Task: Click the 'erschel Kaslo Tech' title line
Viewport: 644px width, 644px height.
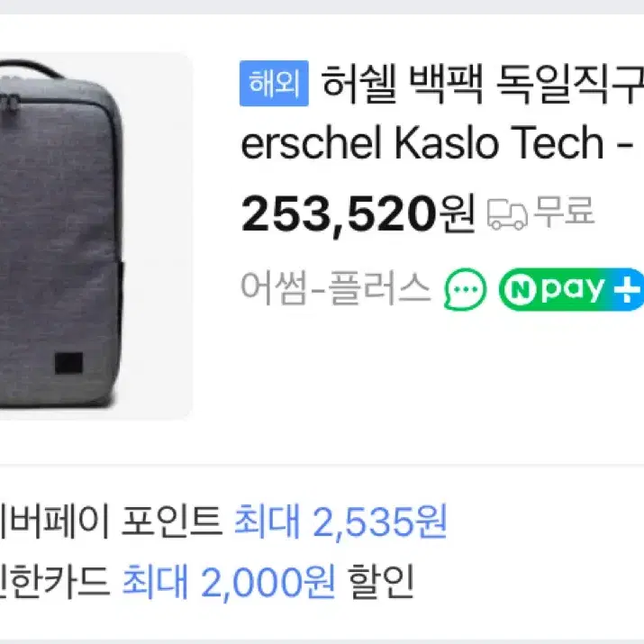Action: click(422, 143)
